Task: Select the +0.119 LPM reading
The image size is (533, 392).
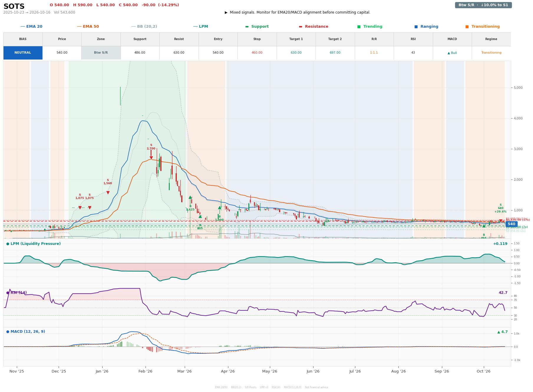Action: click(500, 244)
